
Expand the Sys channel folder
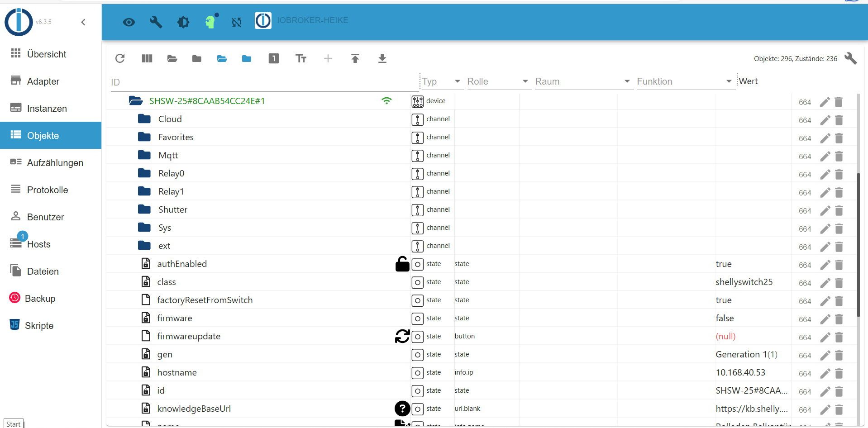click(x=144, y=228)
